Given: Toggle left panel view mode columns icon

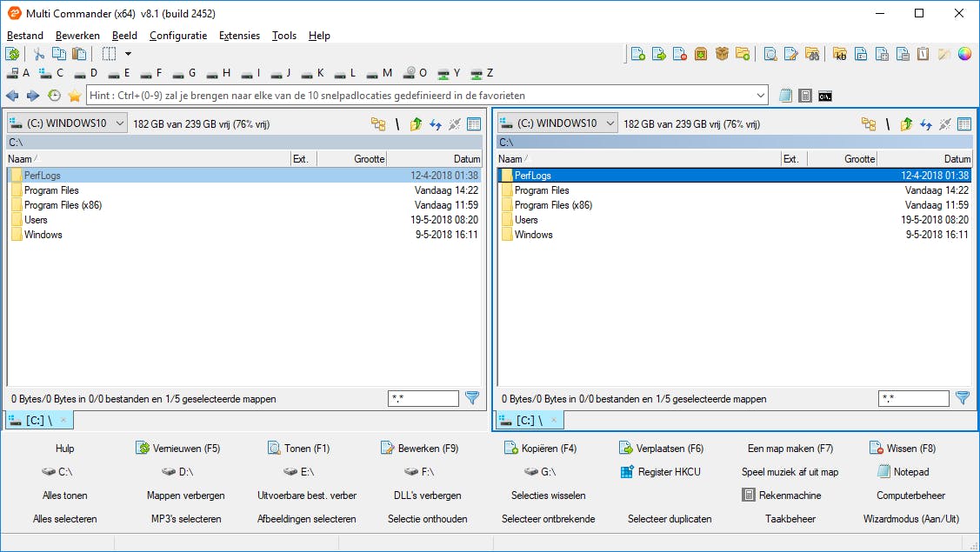Looking at the screenshot, I should tap(474, 123).
